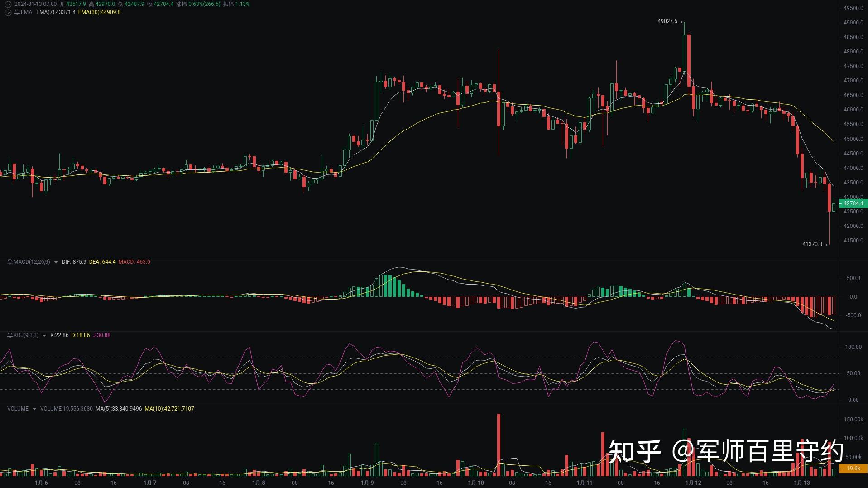Click the 42970.0 high price value
Screen dimensions: 868x488
(x=105, y=4)
